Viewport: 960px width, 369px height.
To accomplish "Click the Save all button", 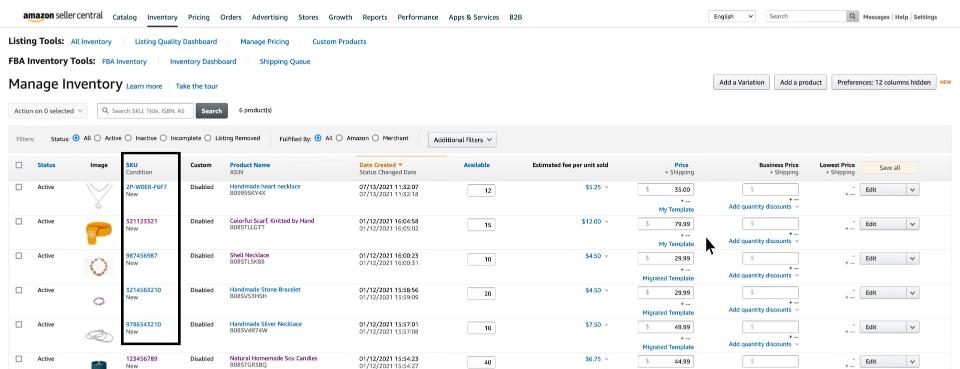I will [889, 168].
